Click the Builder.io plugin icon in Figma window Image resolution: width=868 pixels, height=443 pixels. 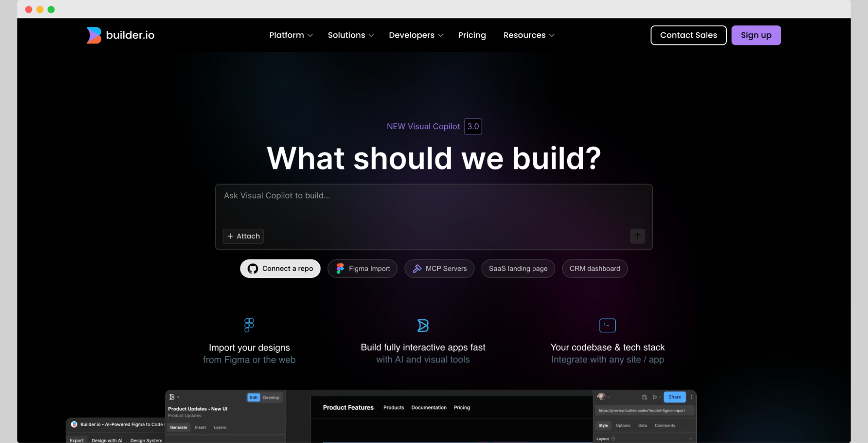[74, 424]
